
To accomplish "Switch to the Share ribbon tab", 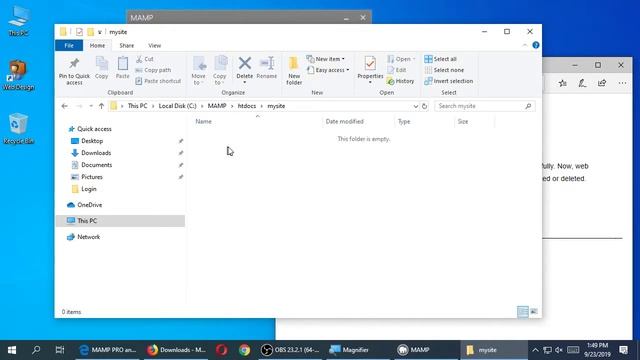I will 127,45.
